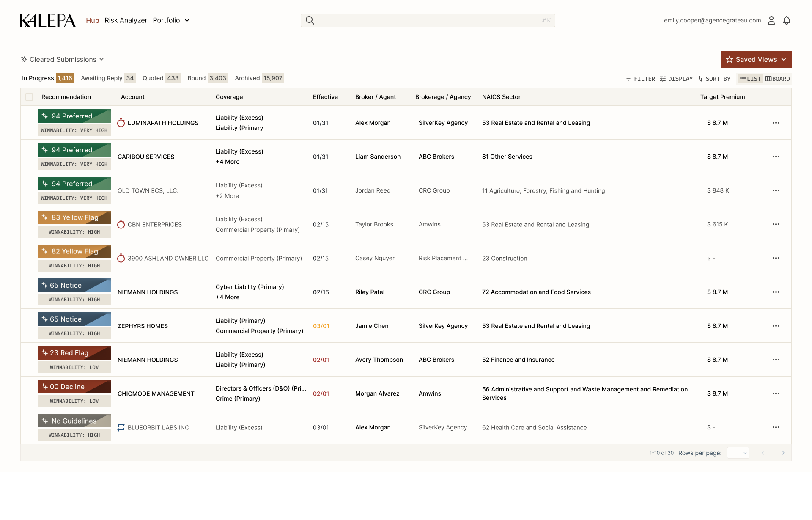Open LUMINAPATH HOLDINGS account

coord(163,123)
